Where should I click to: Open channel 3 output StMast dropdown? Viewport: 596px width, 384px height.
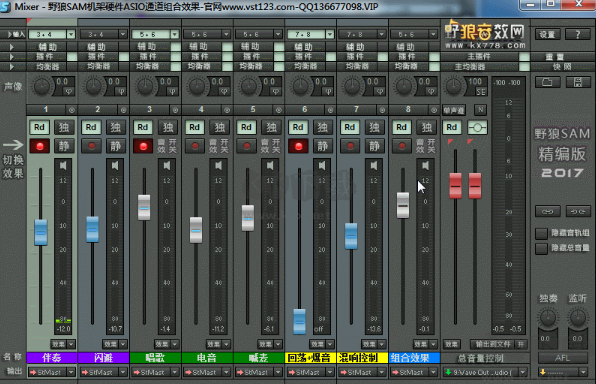(155, 372)
